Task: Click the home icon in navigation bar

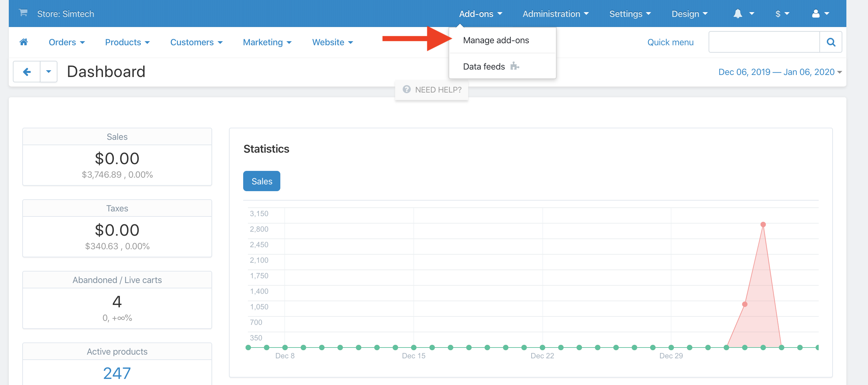Action: click(24, 42)
